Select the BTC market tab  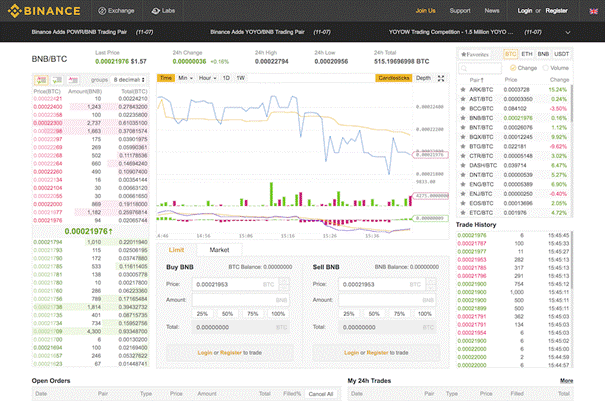[510, 54]
